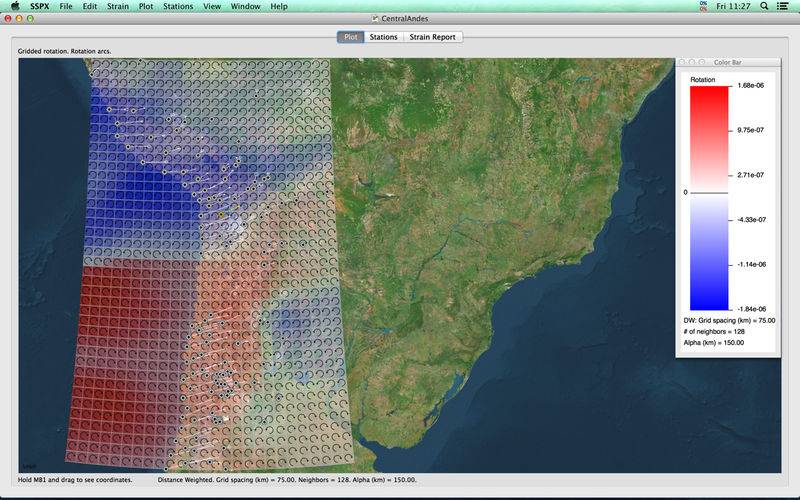Minimize the CentralAndes window

(x=19, y=18)
